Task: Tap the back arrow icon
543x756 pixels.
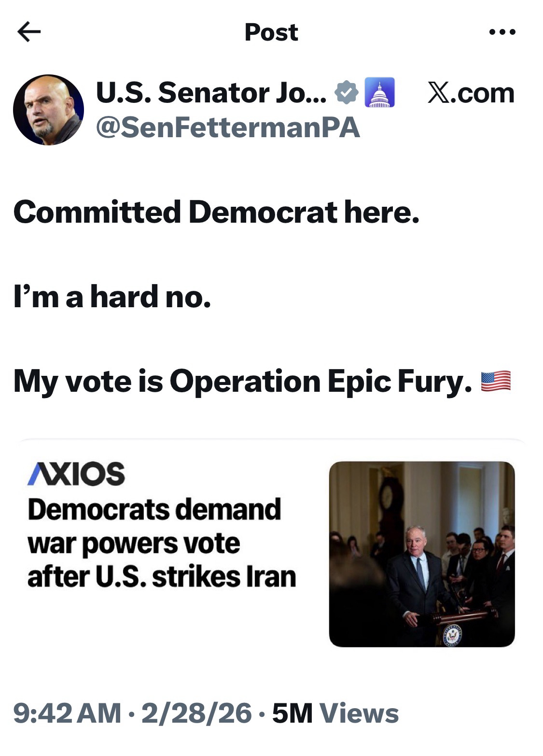Action: (29, 32)
